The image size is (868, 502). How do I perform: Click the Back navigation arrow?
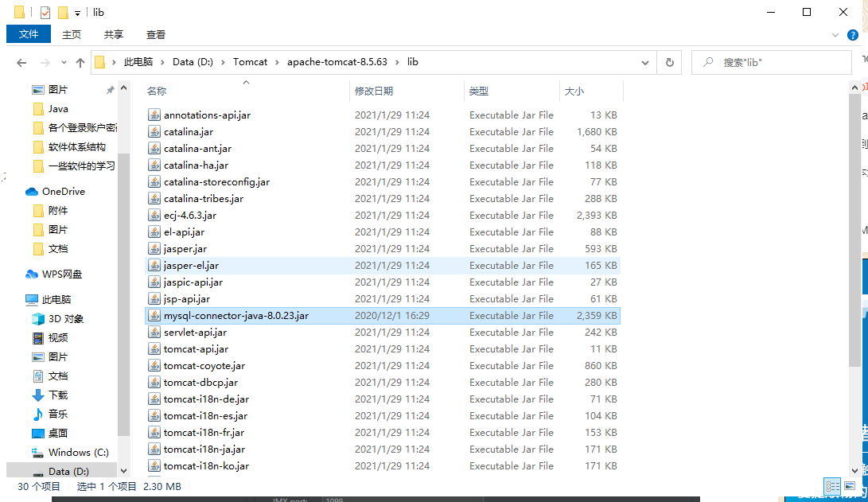click(21, 61)
